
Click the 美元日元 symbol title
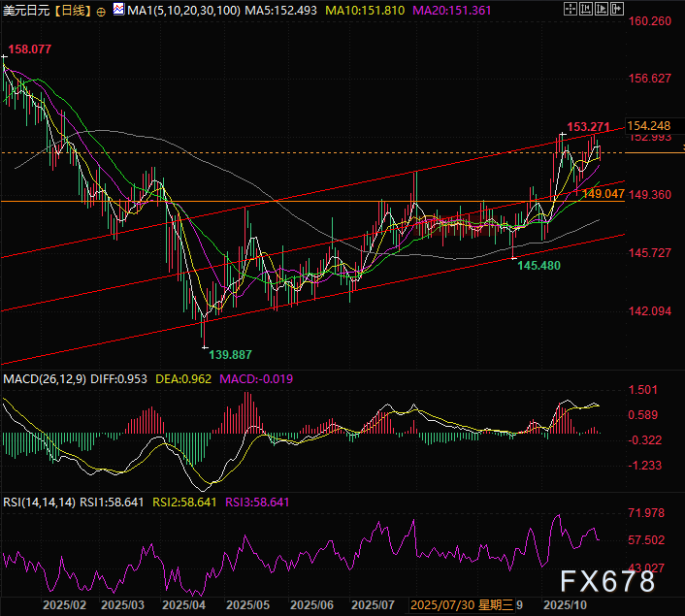(x=26, y=9)
